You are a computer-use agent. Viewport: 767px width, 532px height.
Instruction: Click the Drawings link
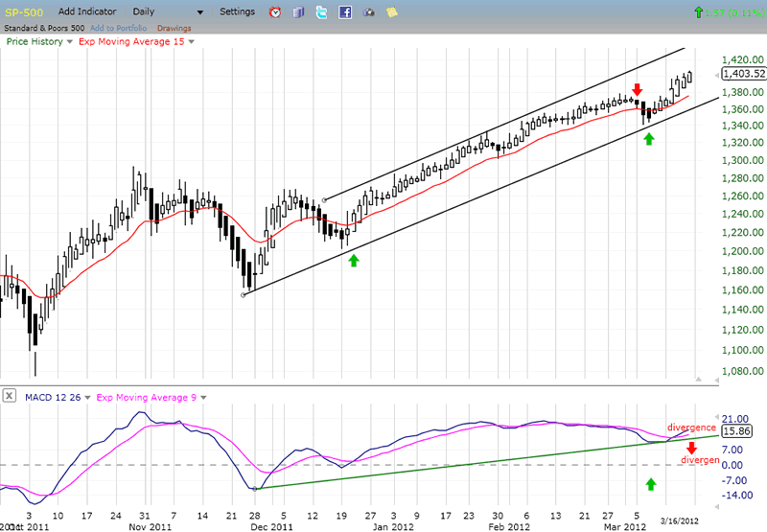[174, 28]
